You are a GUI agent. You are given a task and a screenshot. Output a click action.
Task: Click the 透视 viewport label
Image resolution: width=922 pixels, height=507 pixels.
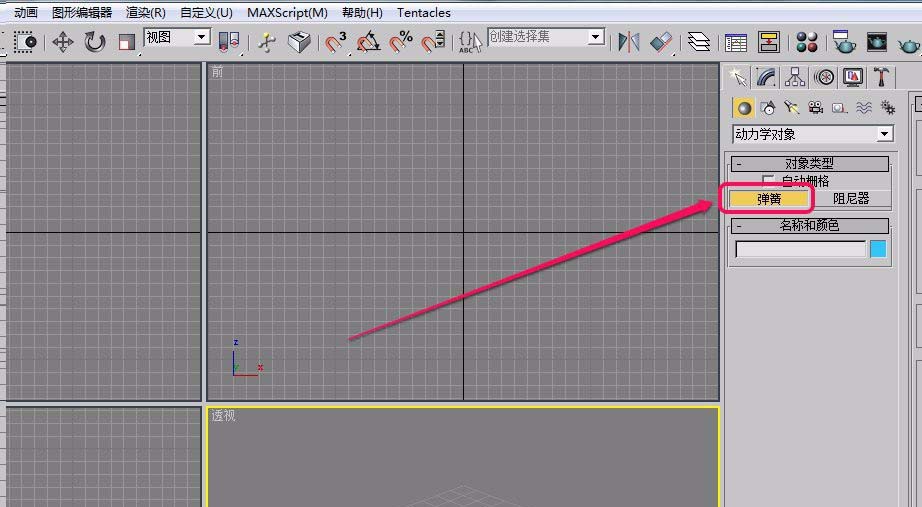pos(223,415)
